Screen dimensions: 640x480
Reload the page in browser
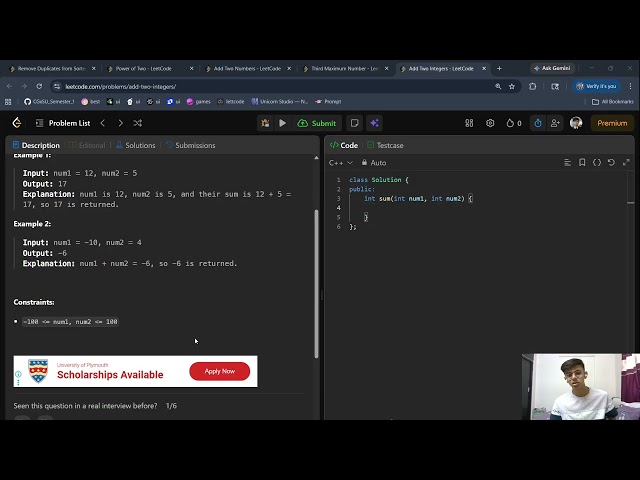tap(39, 87)
